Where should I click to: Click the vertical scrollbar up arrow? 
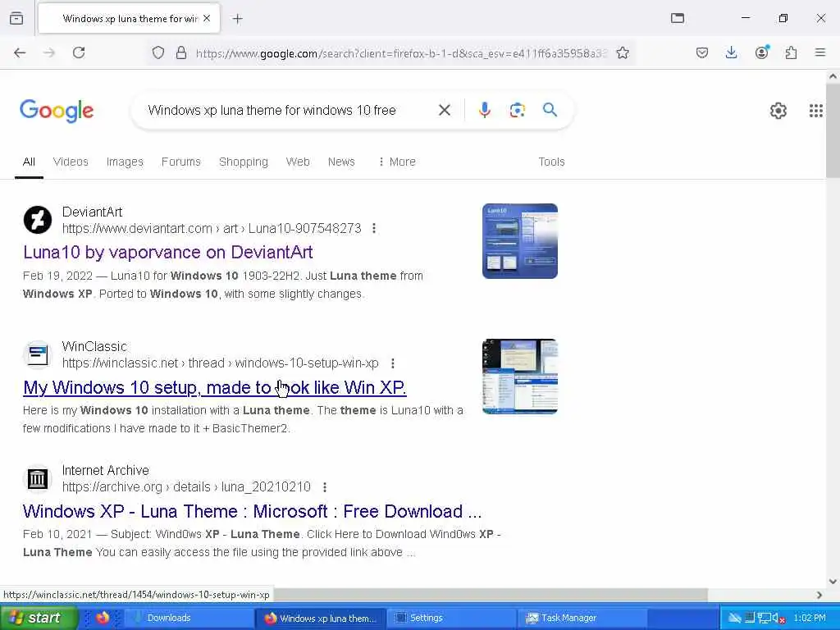833,76
